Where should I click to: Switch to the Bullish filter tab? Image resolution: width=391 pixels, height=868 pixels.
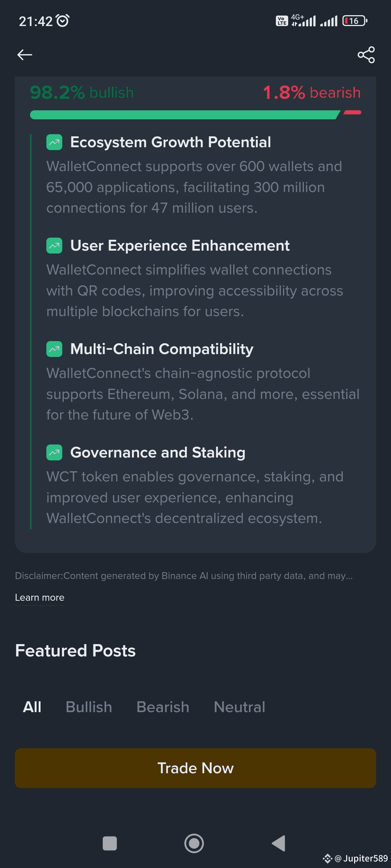(89, 707)
